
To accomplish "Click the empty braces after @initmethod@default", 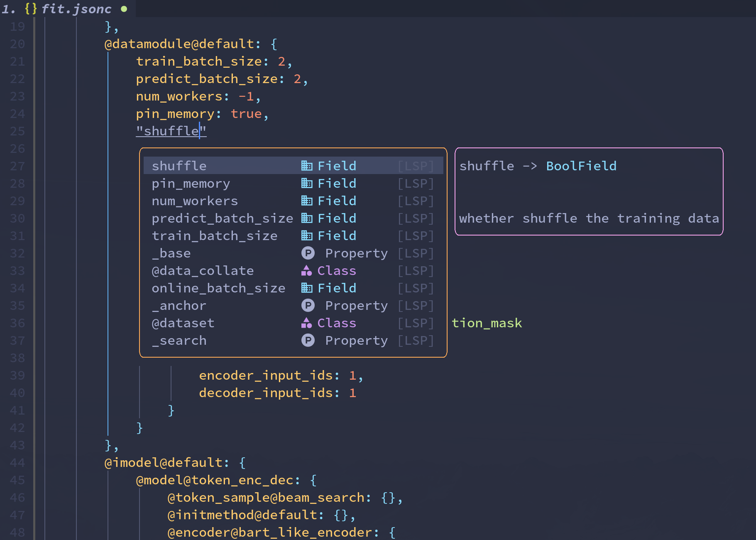I will pos(340,515).
